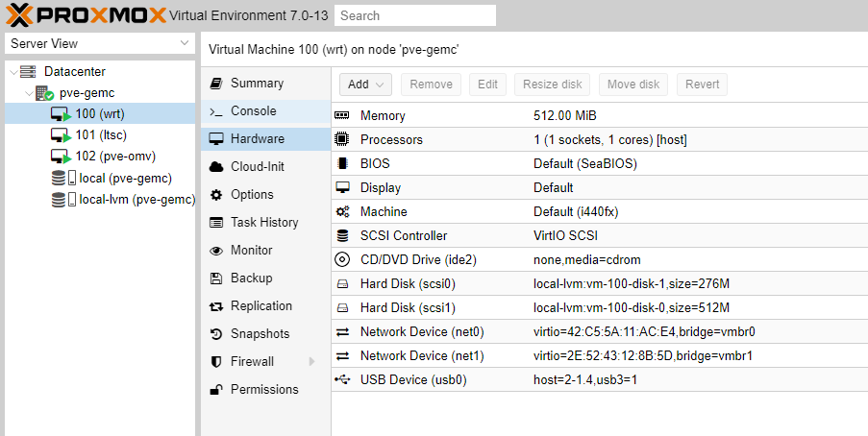Click the host=2-1.4,usb3=1 value
Screen dimensions: 868x436
pos(585,380)
